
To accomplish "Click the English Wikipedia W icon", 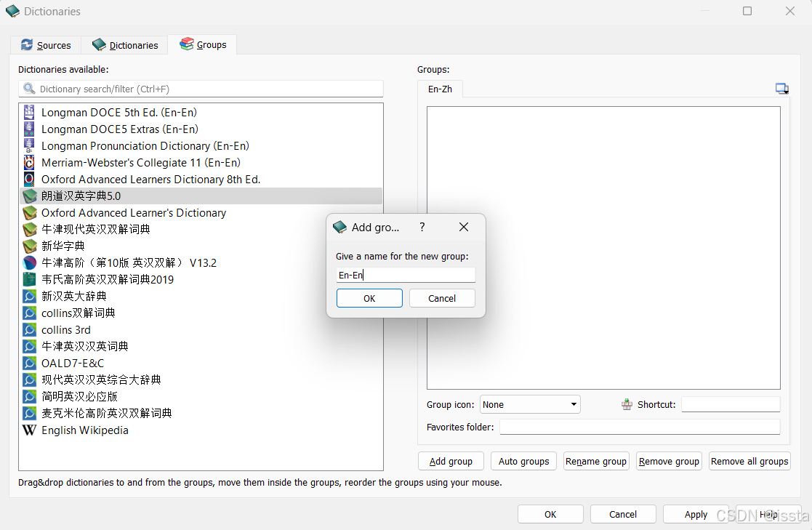I will [30, 430].
